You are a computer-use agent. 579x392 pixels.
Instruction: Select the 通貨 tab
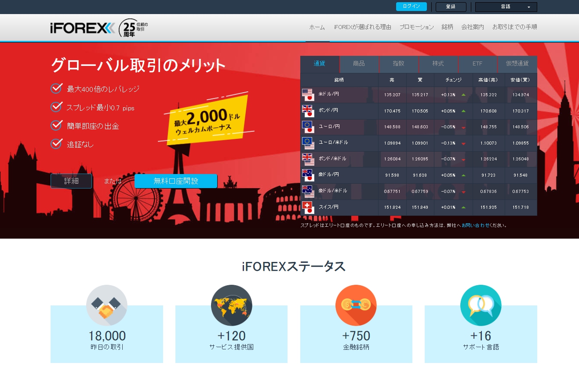(x=320, y=64)
